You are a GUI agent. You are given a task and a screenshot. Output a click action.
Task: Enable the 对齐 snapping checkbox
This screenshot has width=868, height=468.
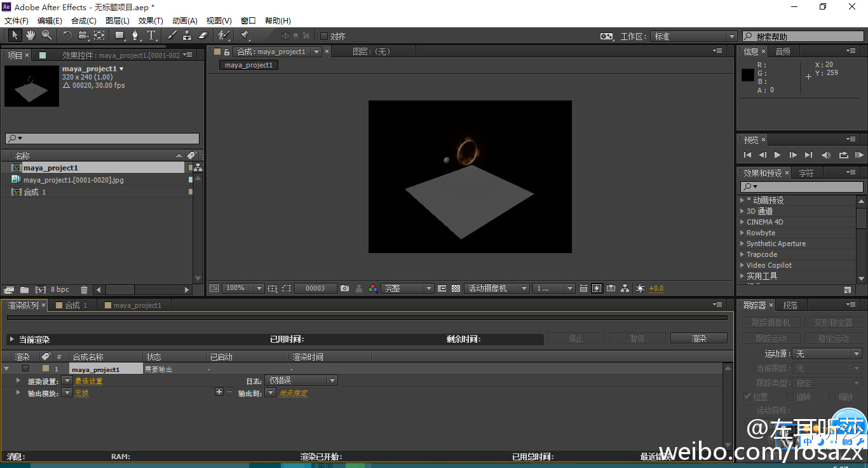pyautogui.click(x=324, y=36)
